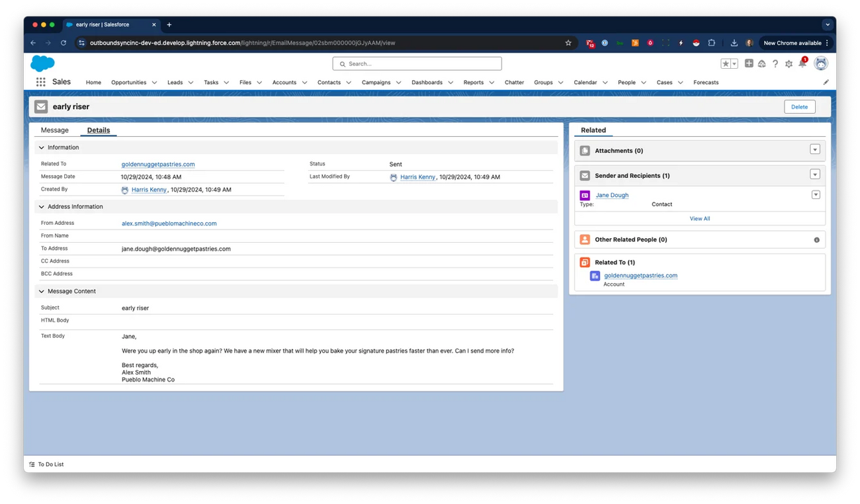Open the Global Actions plus icon
The image size is (860, 504).
click(x=749, y=63)
